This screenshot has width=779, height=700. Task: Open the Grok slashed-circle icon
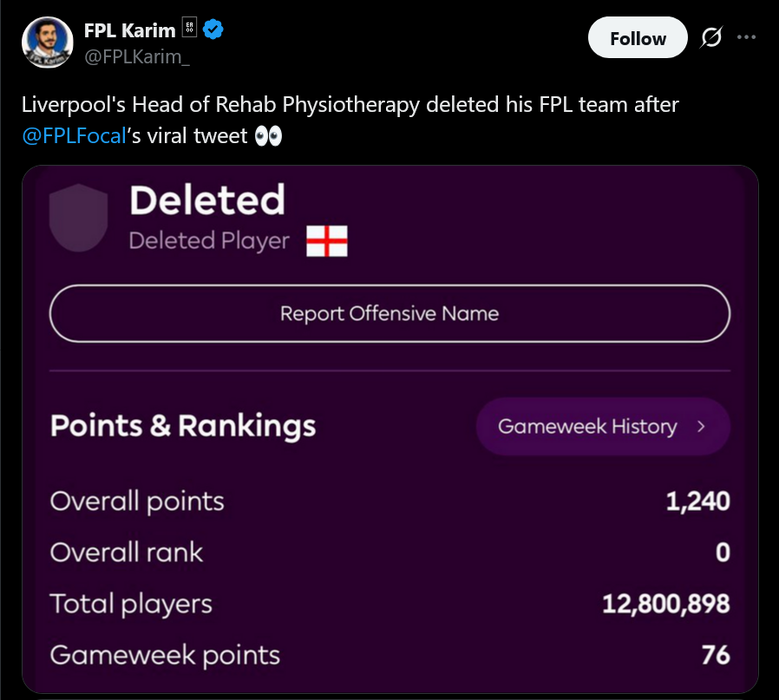711,39
